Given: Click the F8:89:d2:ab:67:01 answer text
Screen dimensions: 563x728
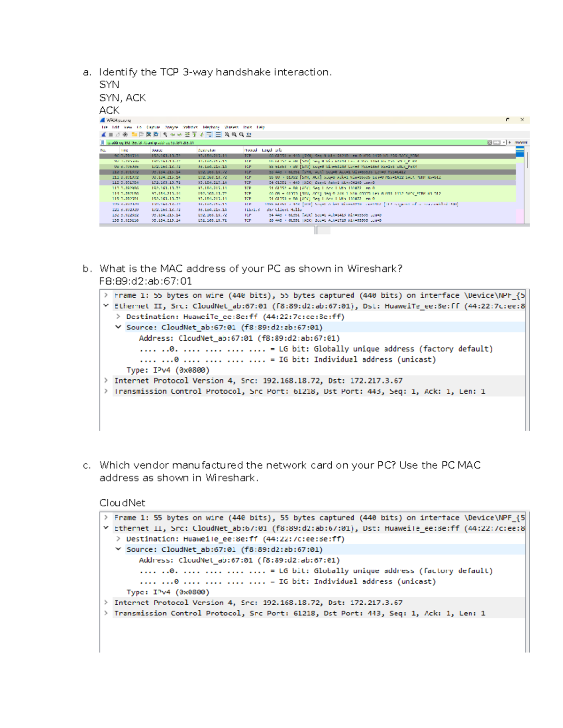Looking at the screenshot, I should tap(145, 281).
